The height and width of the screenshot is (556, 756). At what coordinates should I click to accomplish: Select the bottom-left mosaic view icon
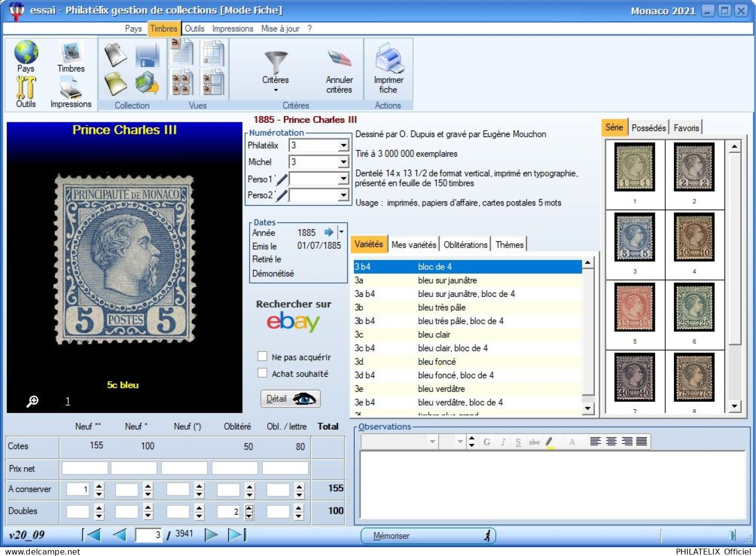pyautogui.click(x=182, y=82)
